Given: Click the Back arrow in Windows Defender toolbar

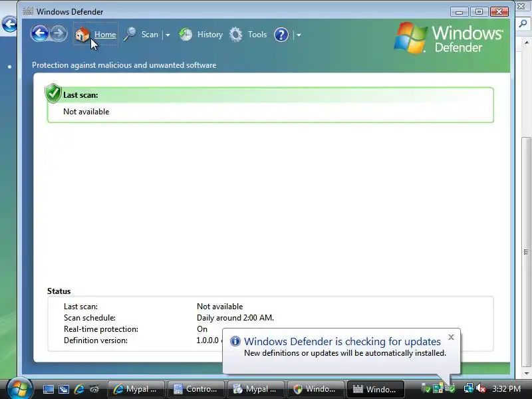Looking at the screenshot, I should pos(40,34).
